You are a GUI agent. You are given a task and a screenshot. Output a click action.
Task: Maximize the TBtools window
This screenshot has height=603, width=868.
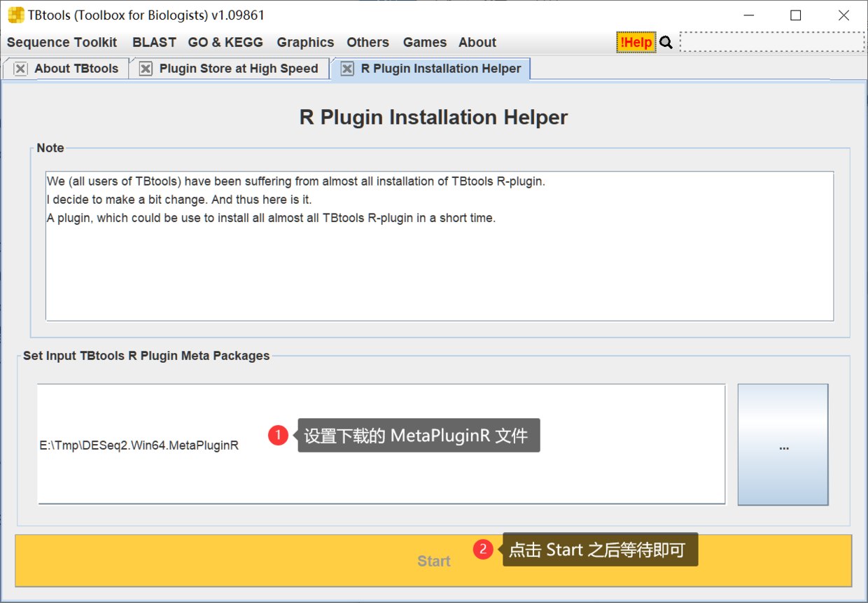coord(796,15)
